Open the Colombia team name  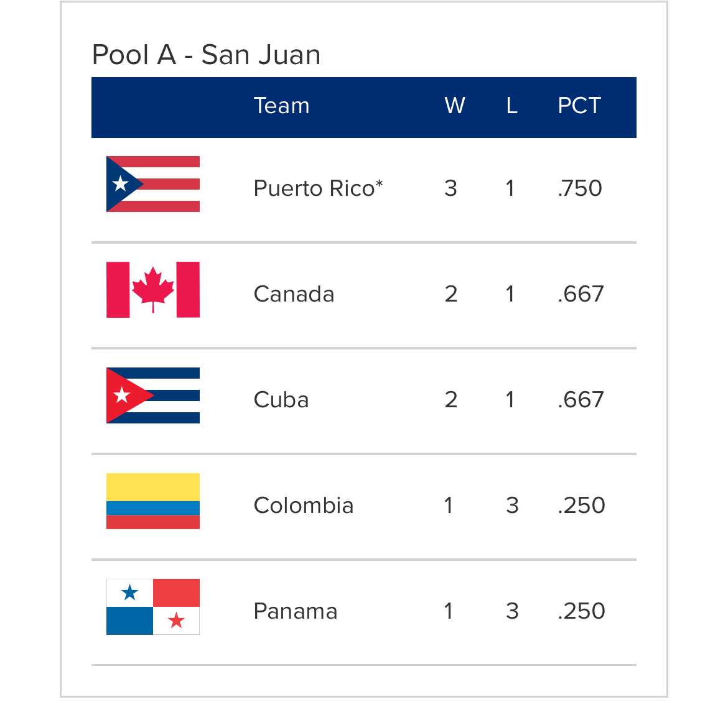tap(304, 506)
